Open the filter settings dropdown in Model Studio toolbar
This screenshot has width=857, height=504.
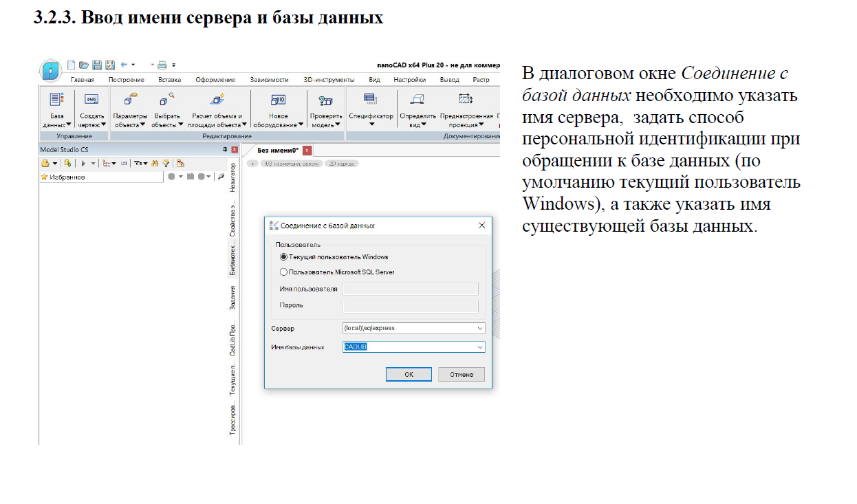[x=145, y=163]
